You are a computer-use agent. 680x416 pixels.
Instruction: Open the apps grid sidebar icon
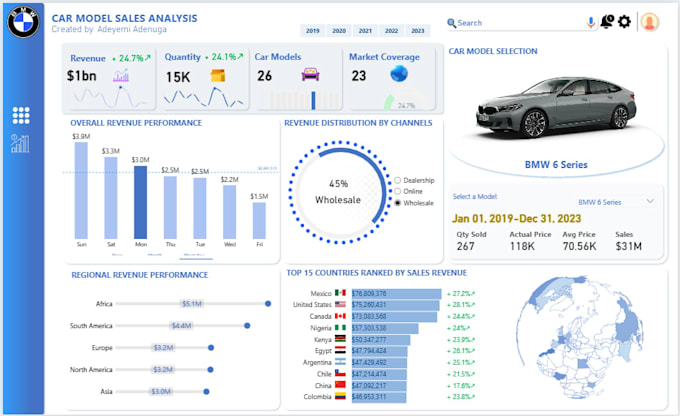tap(21, 115)
